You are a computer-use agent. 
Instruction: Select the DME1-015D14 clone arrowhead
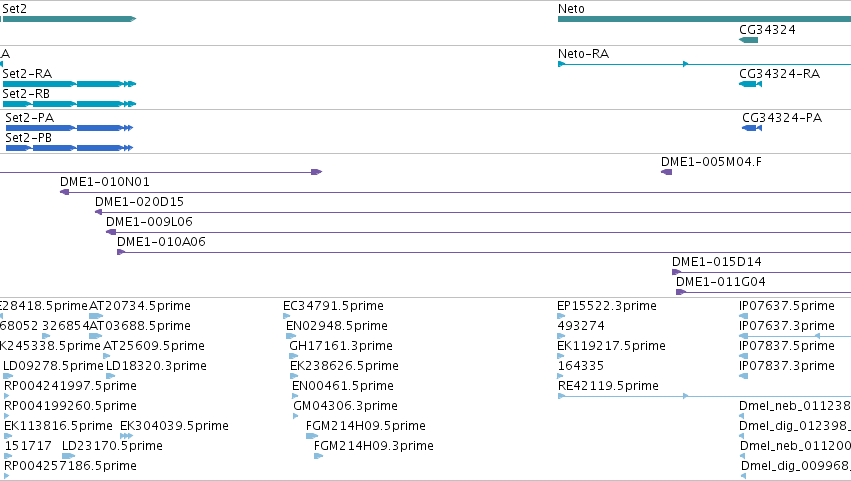click(x=676, y=272)
